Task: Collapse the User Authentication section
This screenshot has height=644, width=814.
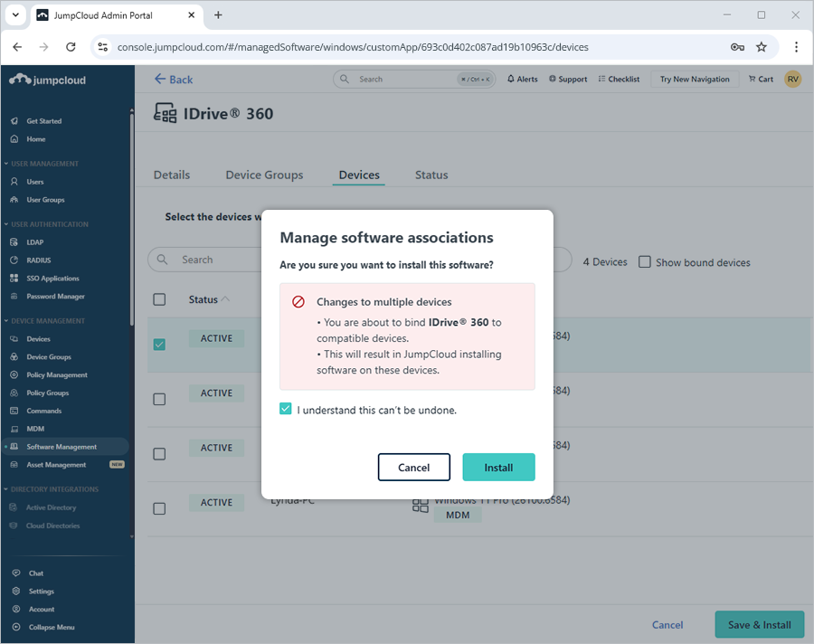Action: pyautogui.click(x=46, y=224)
